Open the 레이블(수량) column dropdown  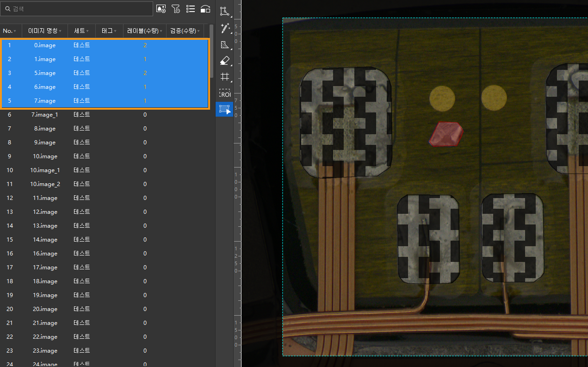pos(161,31)
